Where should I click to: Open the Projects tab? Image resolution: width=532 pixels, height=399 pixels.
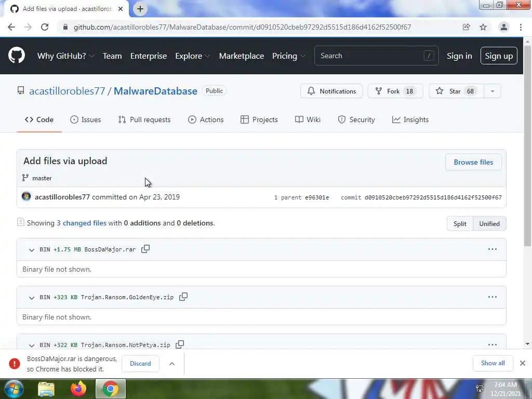click(x=259, y=119)
